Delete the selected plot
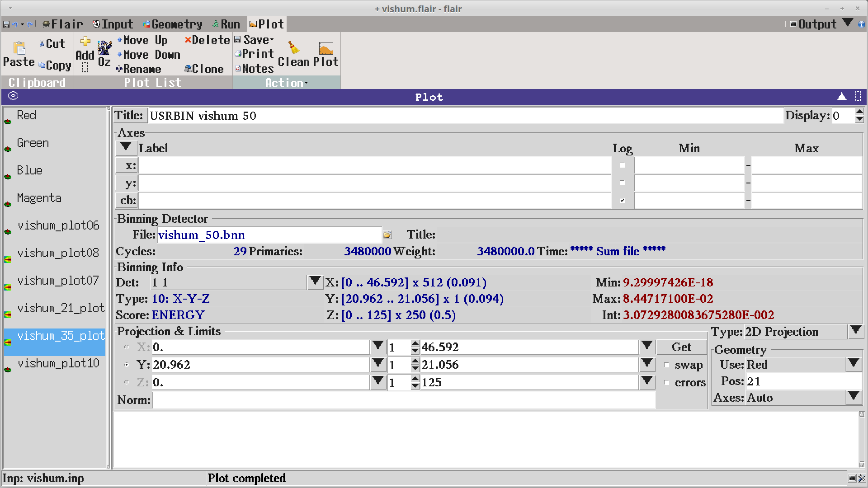Image resolution: width=868 pixels, height=488 pixels. point(208,40)
